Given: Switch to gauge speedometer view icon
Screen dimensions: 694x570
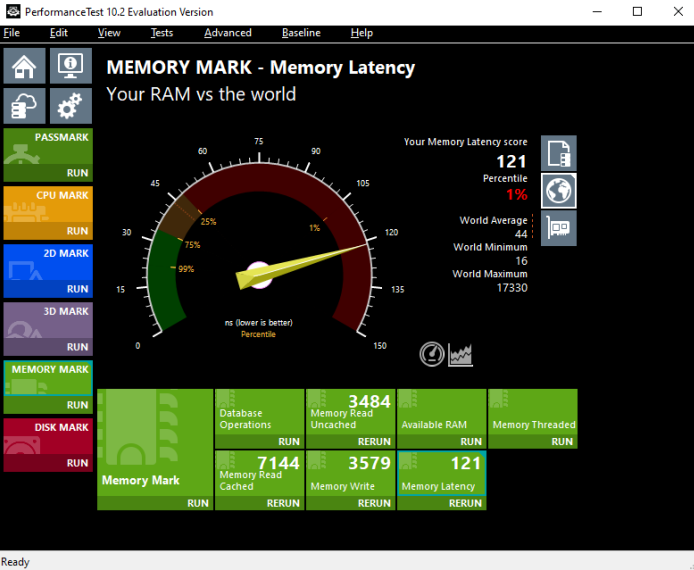Looking at the screenshot, I should (x=432, y=354).
